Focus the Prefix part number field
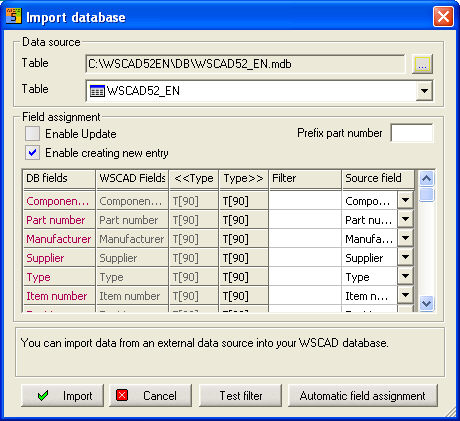460x421 pixels. coord(412,133)
